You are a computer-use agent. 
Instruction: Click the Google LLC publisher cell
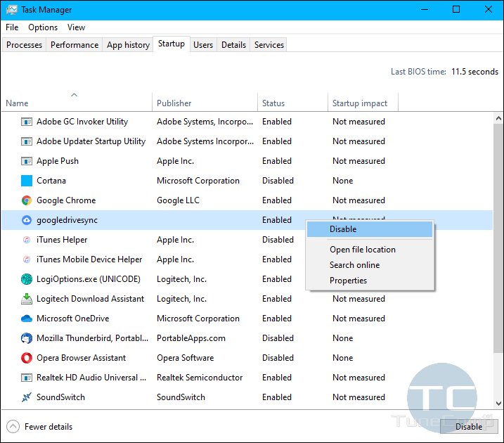click(178, 200)
